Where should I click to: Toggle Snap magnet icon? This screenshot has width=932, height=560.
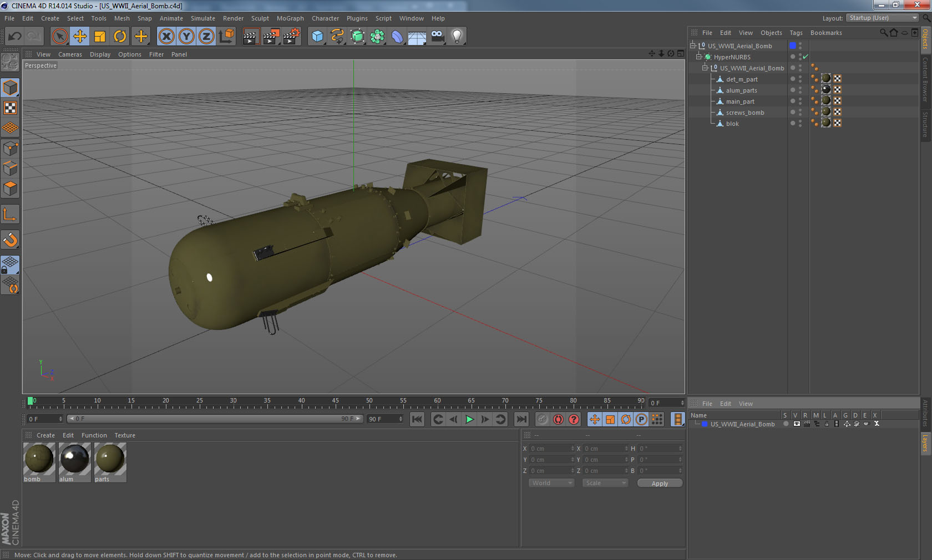pyautogui.click(x=10, y=240)
